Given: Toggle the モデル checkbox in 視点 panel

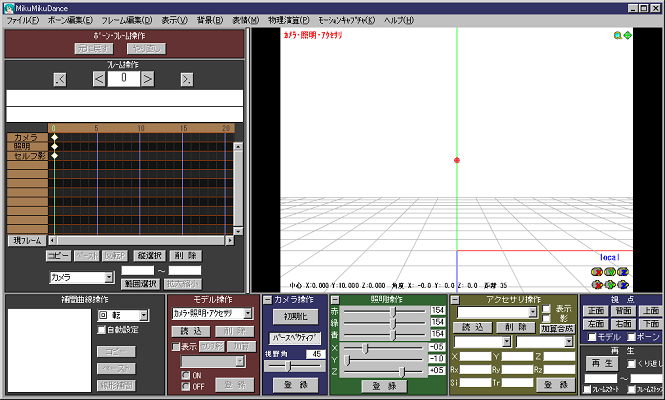Looking at the screenshot, I should point(592,337).
